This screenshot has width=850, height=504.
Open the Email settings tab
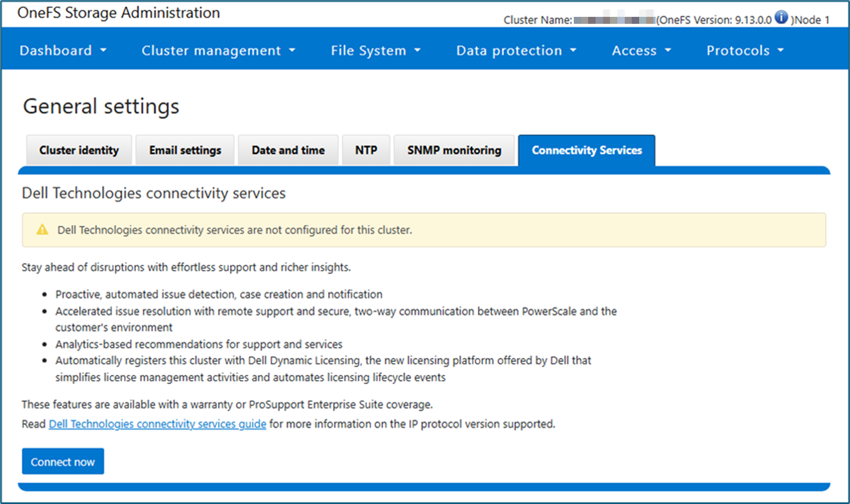[x=185, y=150]
